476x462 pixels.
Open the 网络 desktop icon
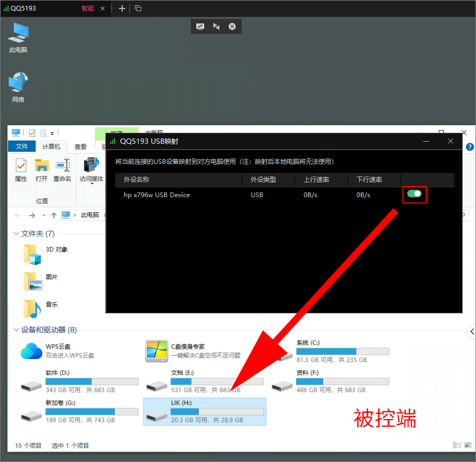tap(18, 87)
